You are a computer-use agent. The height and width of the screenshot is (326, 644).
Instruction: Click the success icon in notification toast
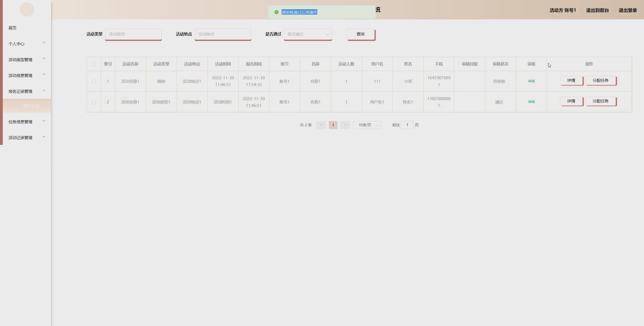pos(276,12)
